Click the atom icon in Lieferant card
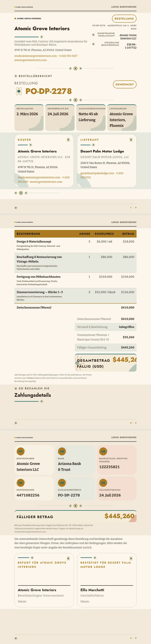The height and width of the screenshot is (644, 151). 131,140
